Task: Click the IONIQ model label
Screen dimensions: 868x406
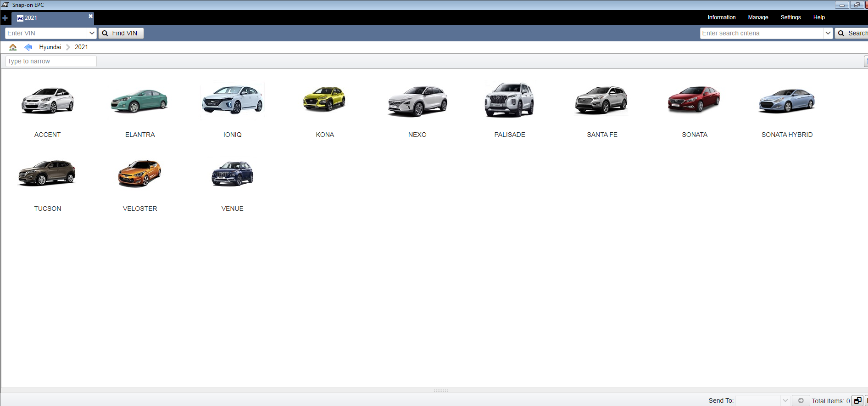Action: (232, 135)
